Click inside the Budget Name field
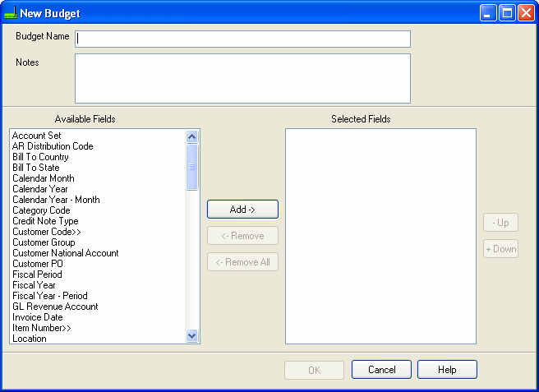The image size is (539, 392). (242, 39)
